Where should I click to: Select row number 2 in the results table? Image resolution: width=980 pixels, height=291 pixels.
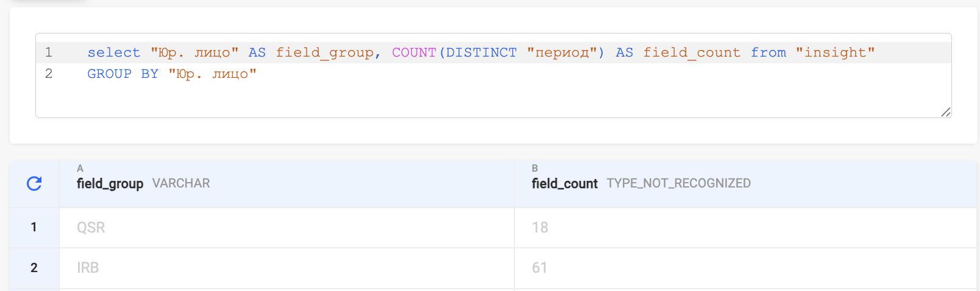[34, 268]
